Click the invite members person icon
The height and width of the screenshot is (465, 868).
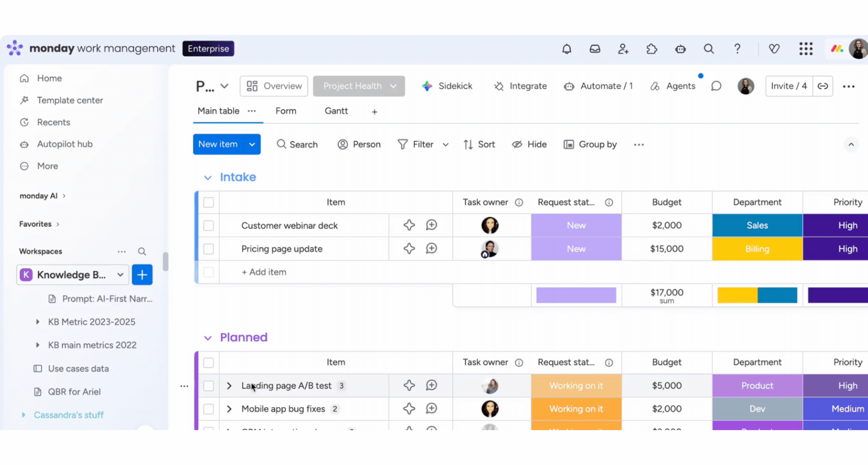pos(623,49)
